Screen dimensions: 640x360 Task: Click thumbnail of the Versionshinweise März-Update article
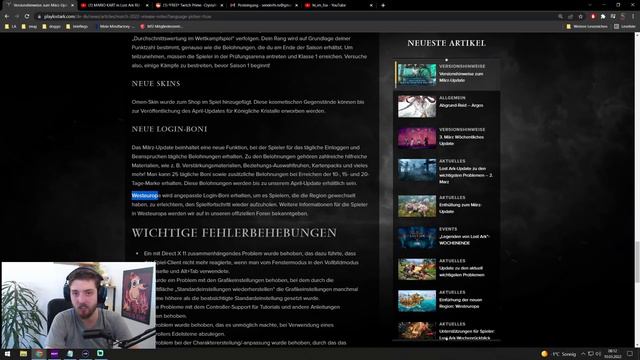pos(417,74)
